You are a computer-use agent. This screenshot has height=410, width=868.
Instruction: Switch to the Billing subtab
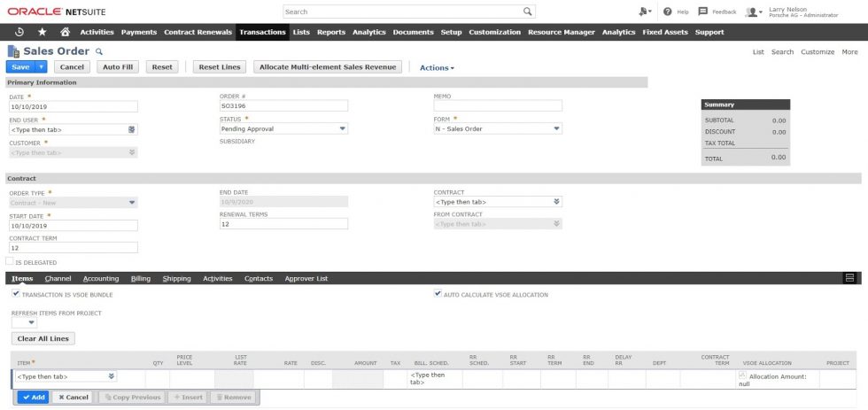coord(140,278)
